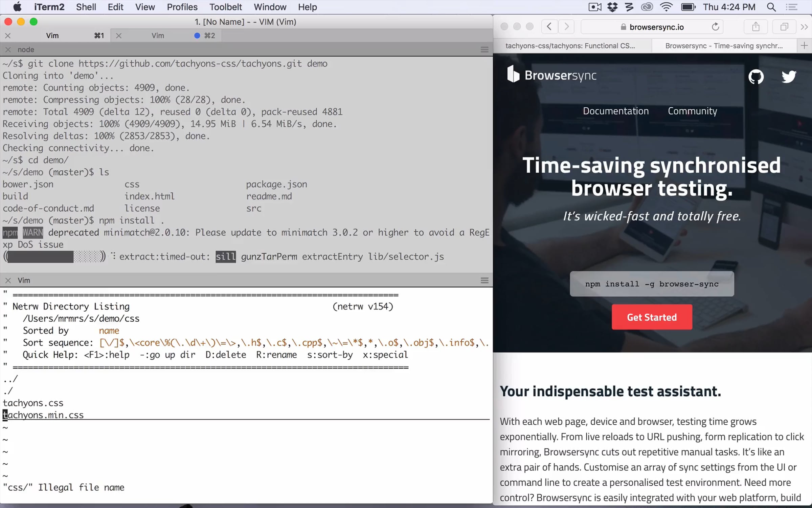Image resolution: width=812 pixels, height=508 pixels.
Task: Switch to the Browsersync Safari tab
Action: 724,46
